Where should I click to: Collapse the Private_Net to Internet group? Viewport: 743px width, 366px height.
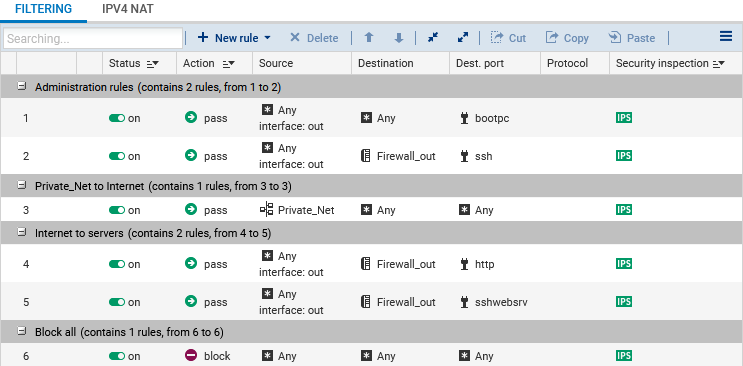coord(22,186)
